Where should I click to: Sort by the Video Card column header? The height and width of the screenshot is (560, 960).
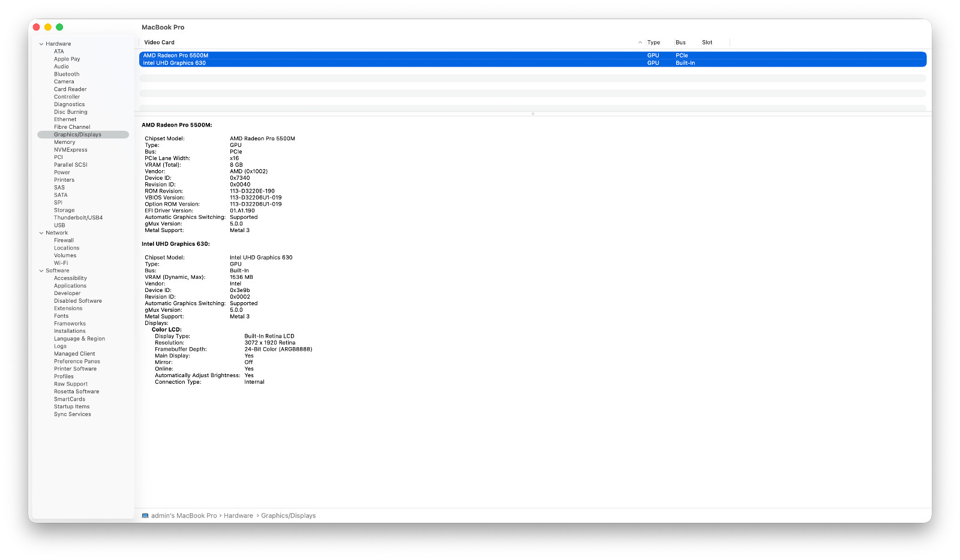pyautogui.click(x=160, y=43)
